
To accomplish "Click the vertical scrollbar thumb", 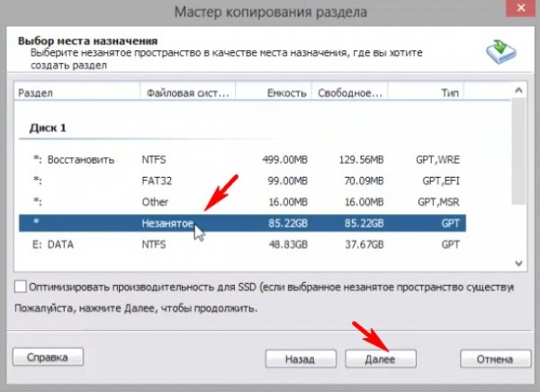I will pos(518,151).
